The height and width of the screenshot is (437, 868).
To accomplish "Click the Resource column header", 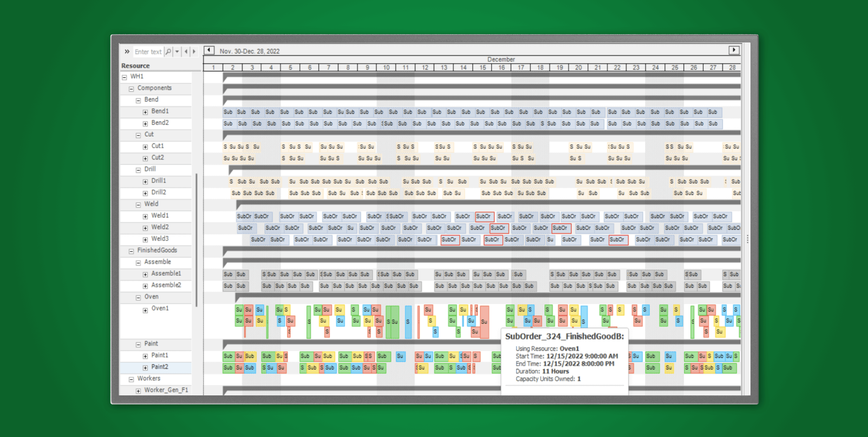I will tap(135, 66).
